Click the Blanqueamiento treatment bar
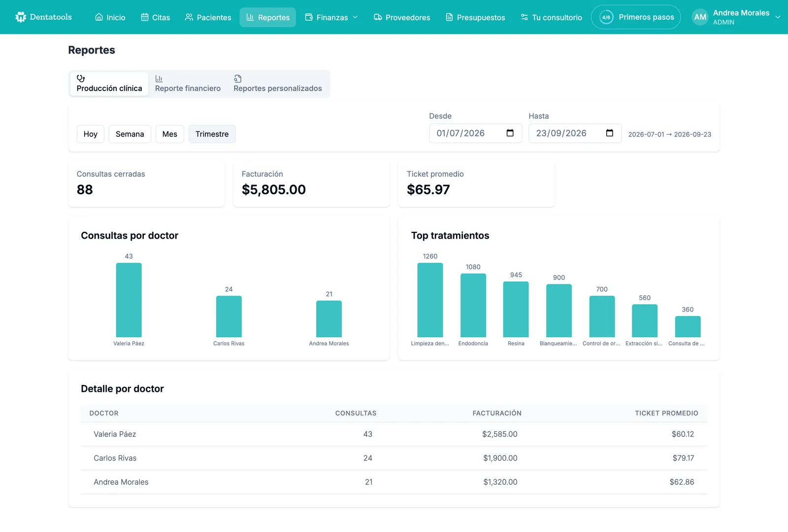This screenshot has width=788, height=532. click(559, 311)
